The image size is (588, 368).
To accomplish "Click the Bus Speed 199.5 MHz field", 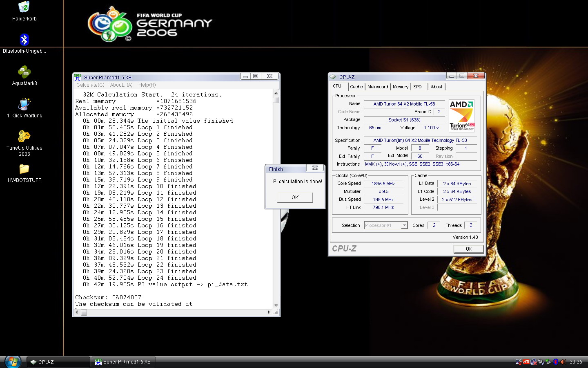I will tap(383, 200).
